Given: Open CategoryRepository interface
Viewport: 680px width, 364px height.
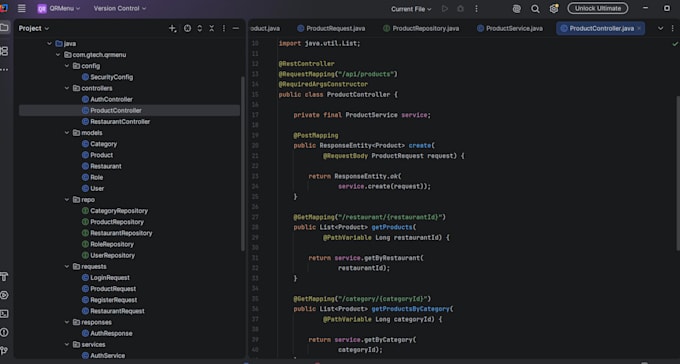Looking at the screenshot, I should [119, 211].
